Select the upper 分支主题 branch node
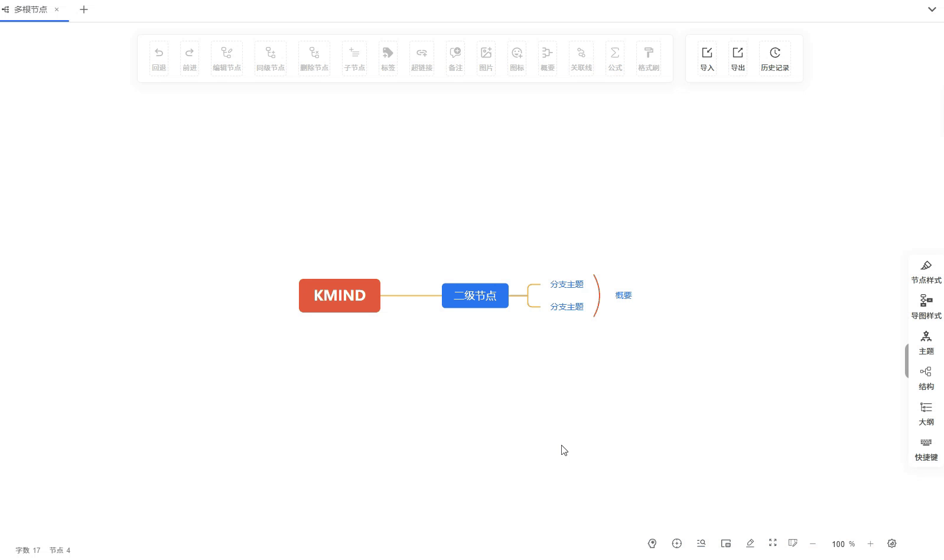 (567, 284)
